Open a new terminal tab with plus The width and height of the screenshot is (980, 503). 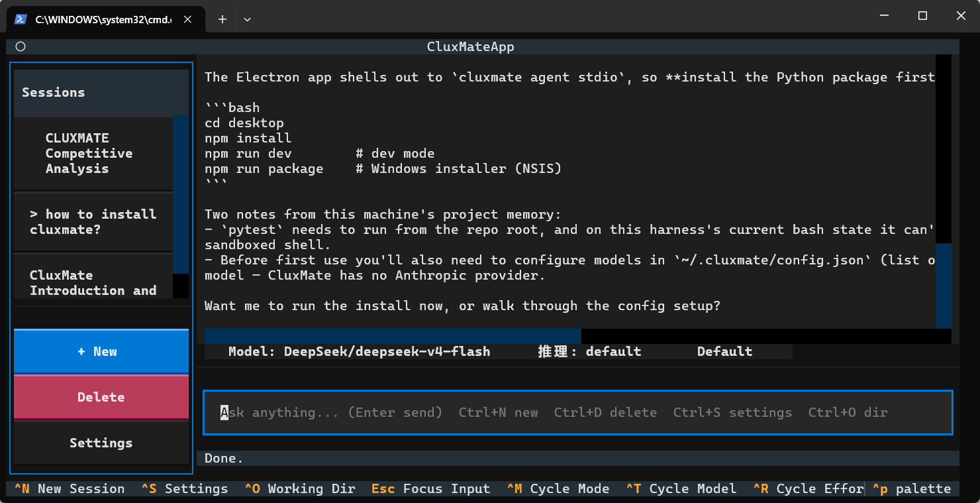222,19
